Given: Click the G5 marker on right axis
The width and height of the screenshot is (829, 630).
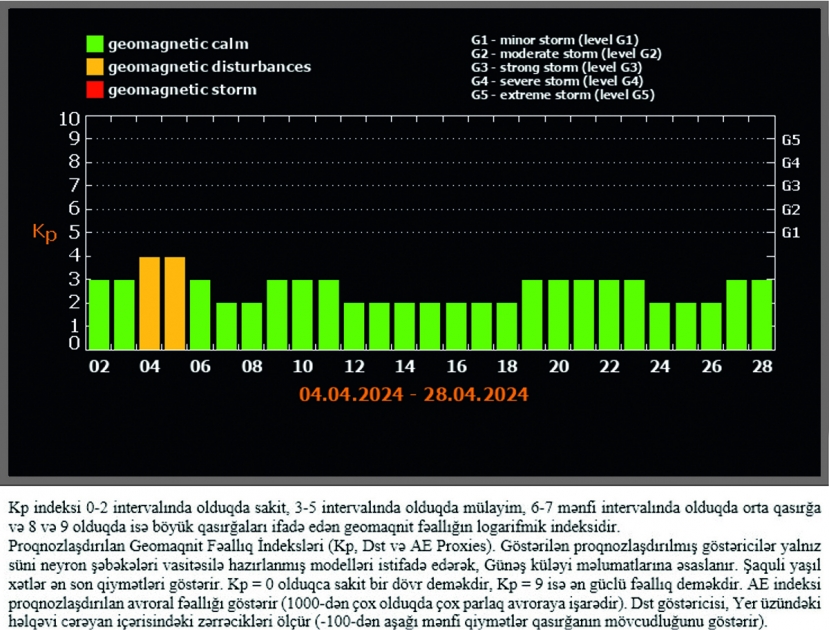Looking at the screenshot, I should click(x=790, y=140).
